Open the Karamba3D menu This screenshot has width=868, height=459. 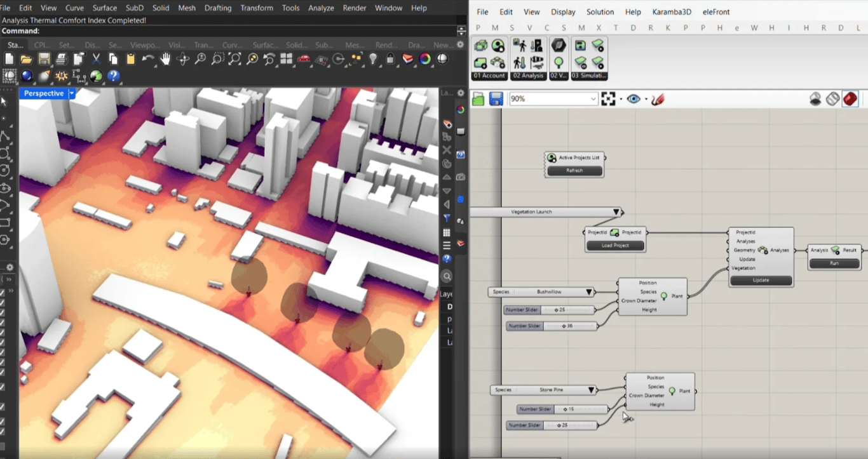672,12
